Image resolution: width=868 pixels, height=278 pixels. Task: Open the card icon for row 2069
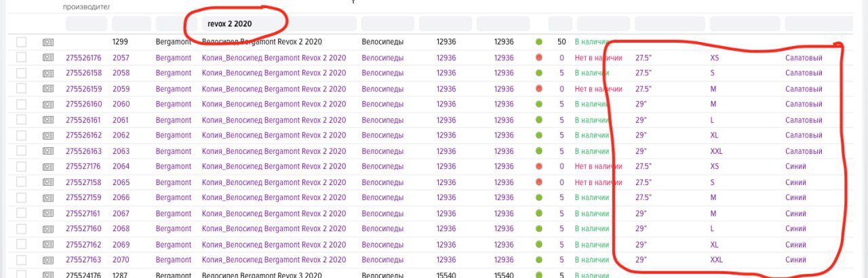tap(48, 245)
